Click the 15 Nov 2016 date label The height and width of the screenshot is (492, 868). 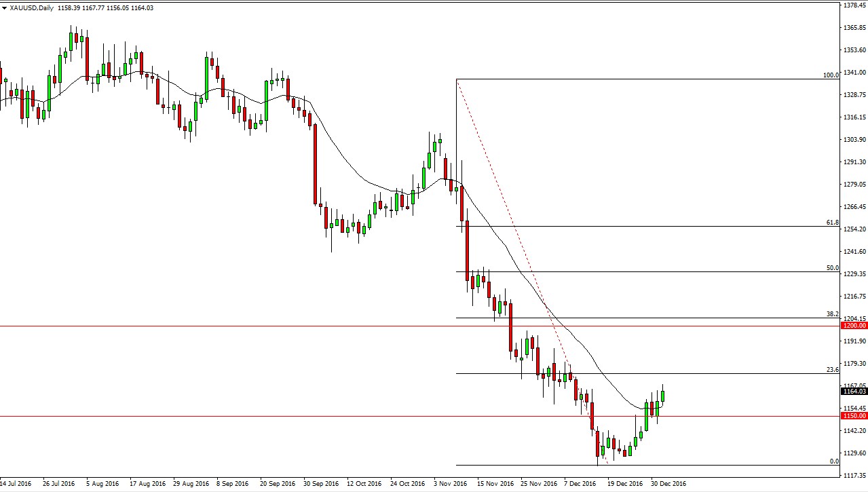(x=495, y=484)
